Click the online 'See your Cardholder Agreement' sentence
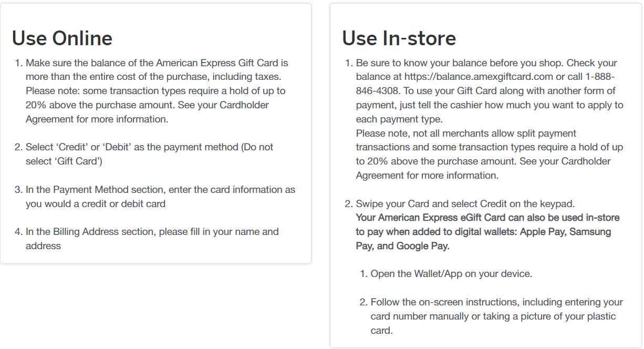The height and width of the screenshot is (349, 644). tap(148, 112)
